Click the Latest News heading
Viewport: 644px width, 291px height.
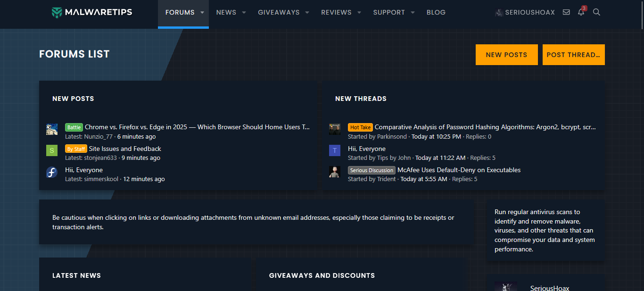point(76,275)
